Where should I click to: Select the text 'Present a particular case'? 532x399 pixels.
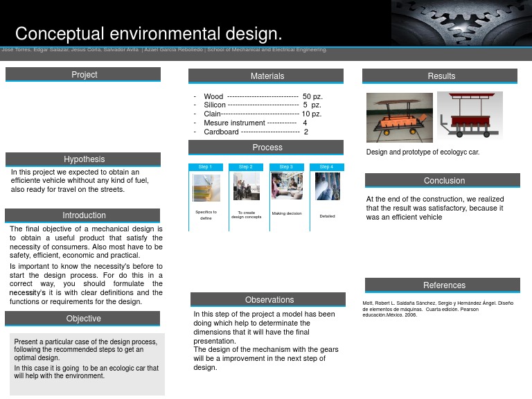tap(85, 349)
